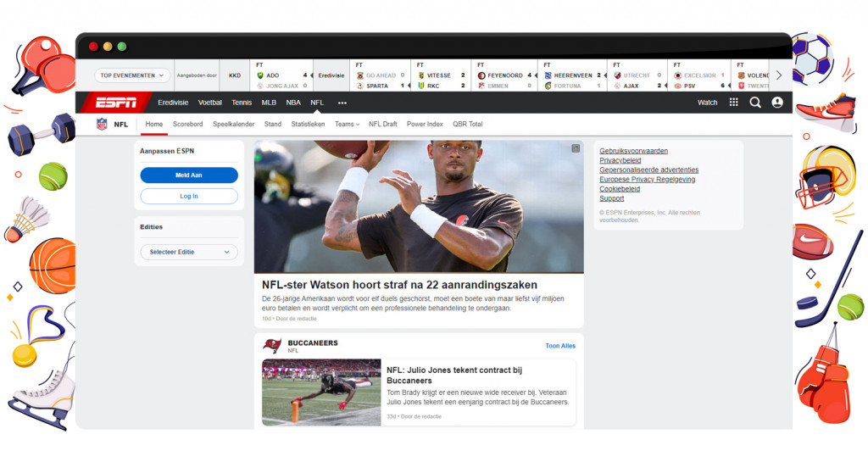Open the NBA menu item
Image resolution: width=868 pixels, height=462 pixels.
pyautogui.click(x=293, y=103)
